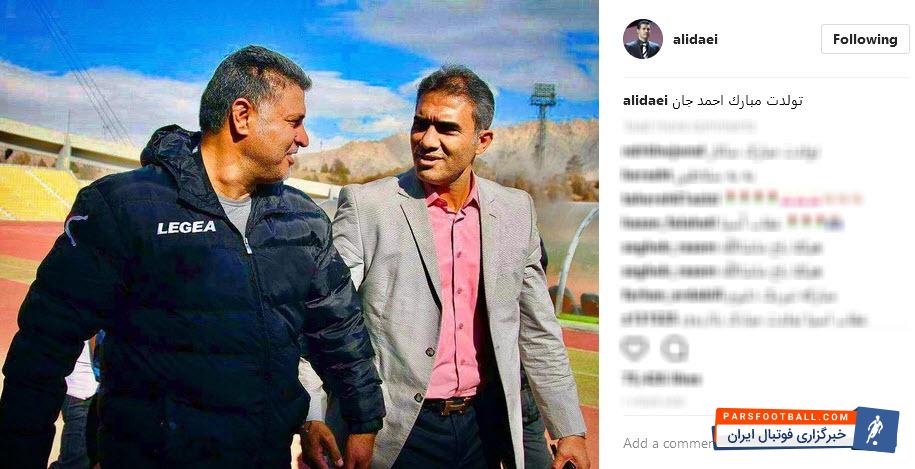Screen dimensions: 915x469
Task: Click the Following button
Action: click(x=865, y=40)
